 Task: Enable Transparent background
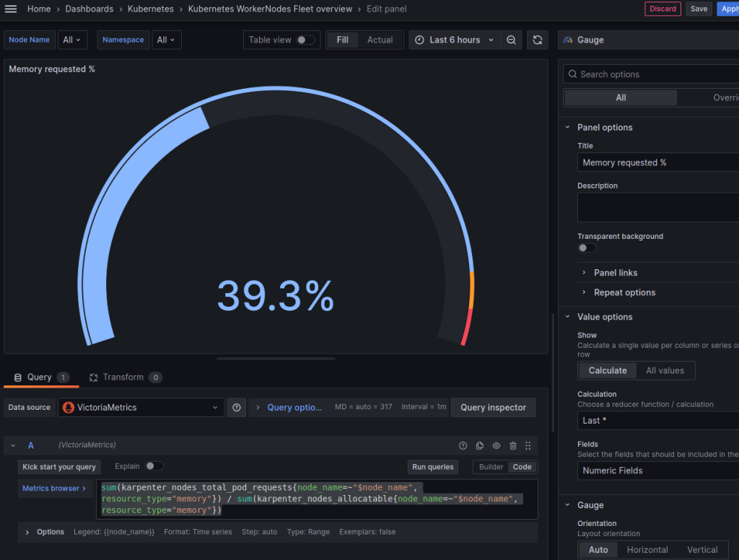[x=587, y=248]
